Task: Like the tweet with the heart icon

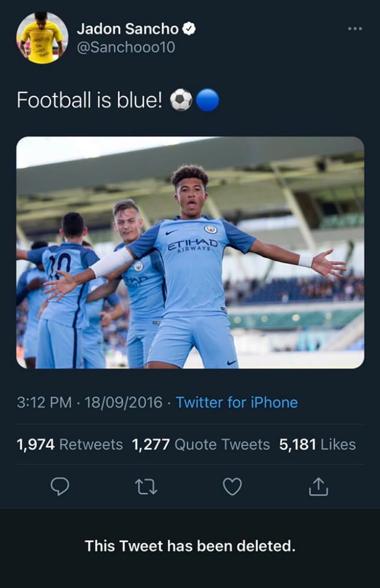Action: pos(232,486)
